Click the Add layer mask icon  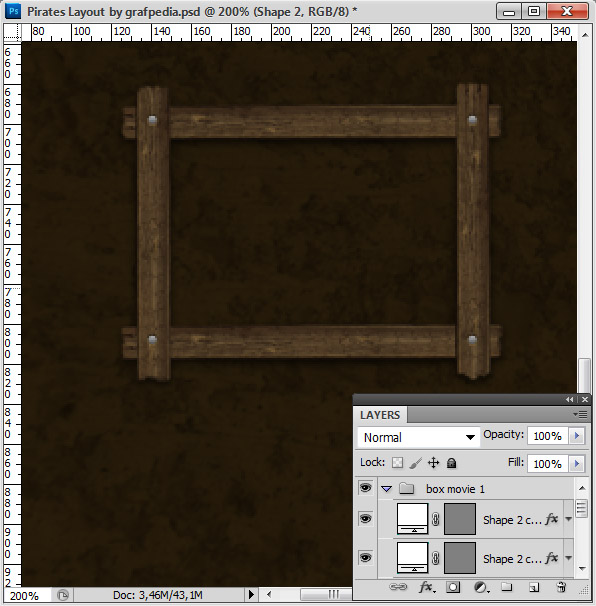[453, 587]
